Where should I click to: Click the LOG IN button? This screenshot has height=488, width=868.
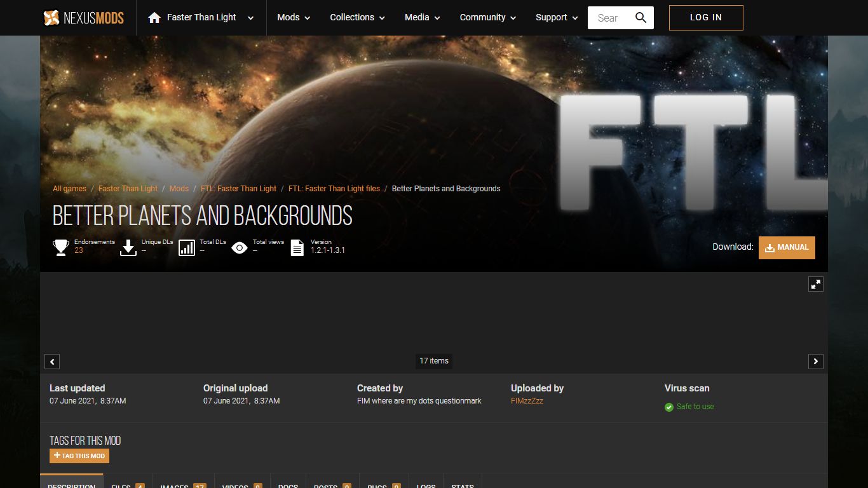coord(706,18)
